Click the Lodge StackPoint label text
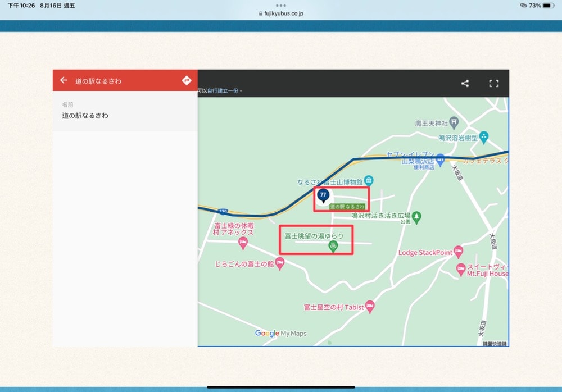Viewport: 562px width, 392px height. pyautogui.click(x=425, y=252)
